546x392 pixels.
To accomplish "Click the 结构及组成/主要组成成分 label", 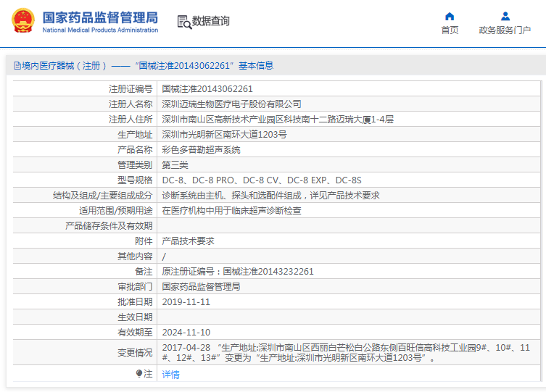I will click(103, 196).
